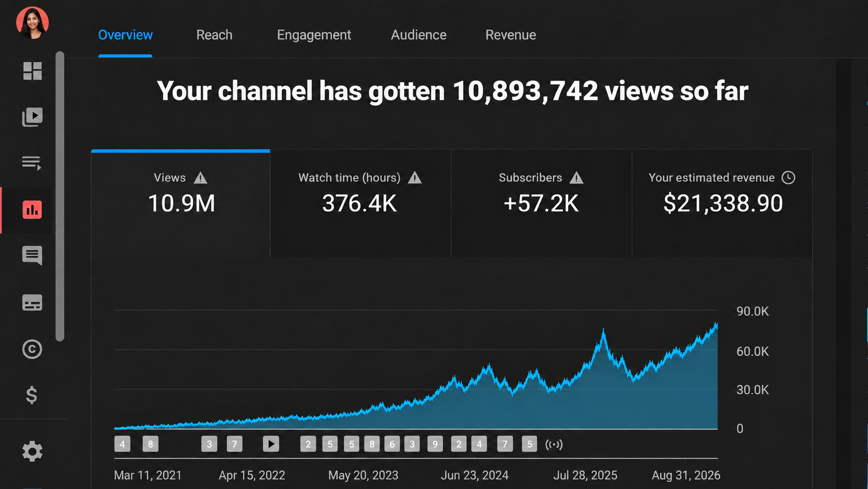Select the Subscribers +57.2K metric card
This screenshot has height=489, width=868.
541,203
